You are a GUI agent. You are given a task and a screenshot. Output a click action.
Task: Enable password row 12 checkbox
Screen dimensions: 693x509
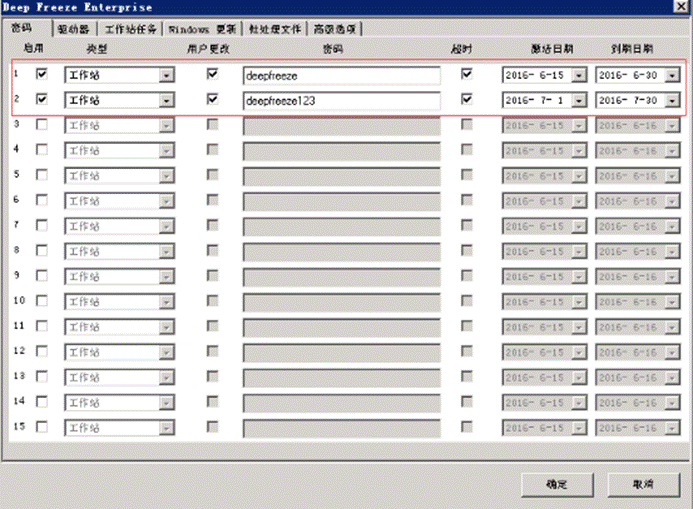(x=42, y=351)
